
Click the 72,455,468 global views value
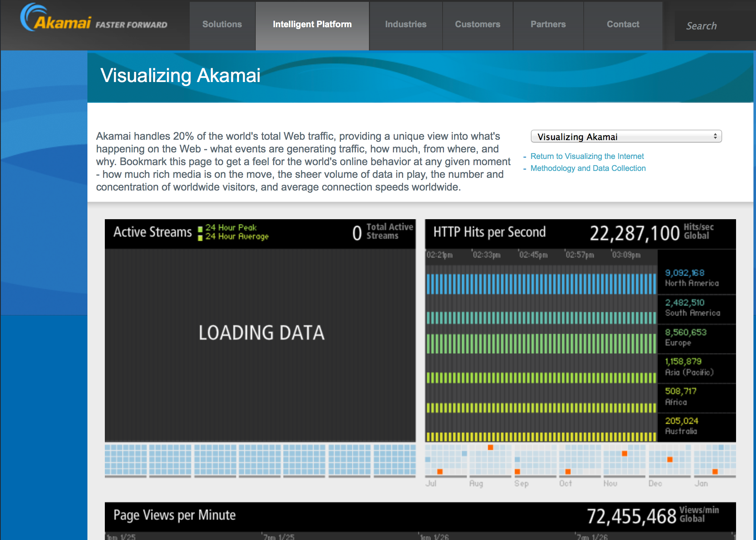pyautogui.click(x=632, y=516)
